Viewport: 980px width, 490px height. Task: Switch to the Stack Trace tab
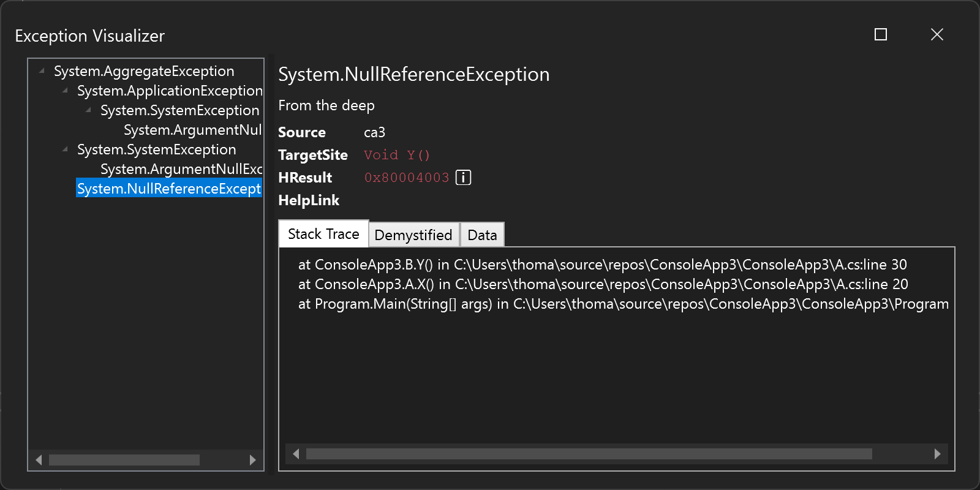(x=323, y=234)
